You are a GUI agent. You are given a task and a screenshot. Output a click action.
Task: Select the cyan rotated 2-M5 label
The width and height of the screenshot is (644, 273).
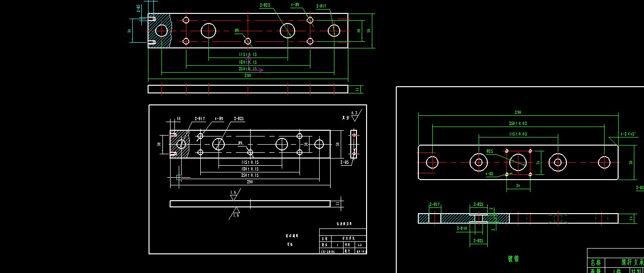point(138,8)
